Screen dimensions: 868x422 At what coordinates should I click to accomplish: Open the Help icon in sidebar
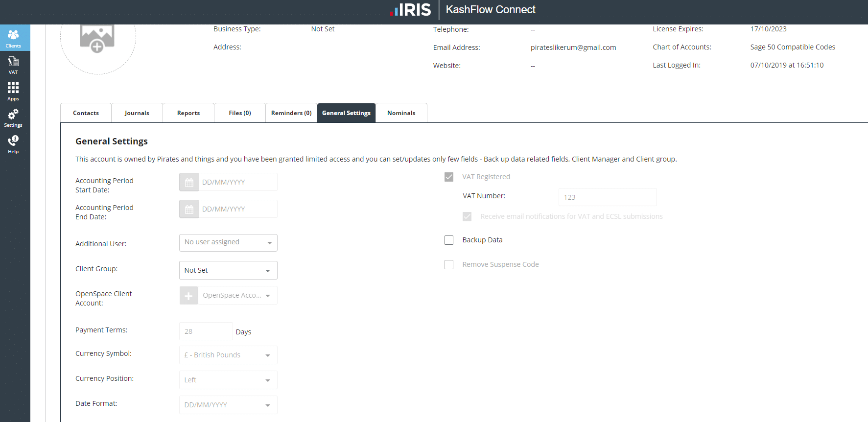(13, 144)
